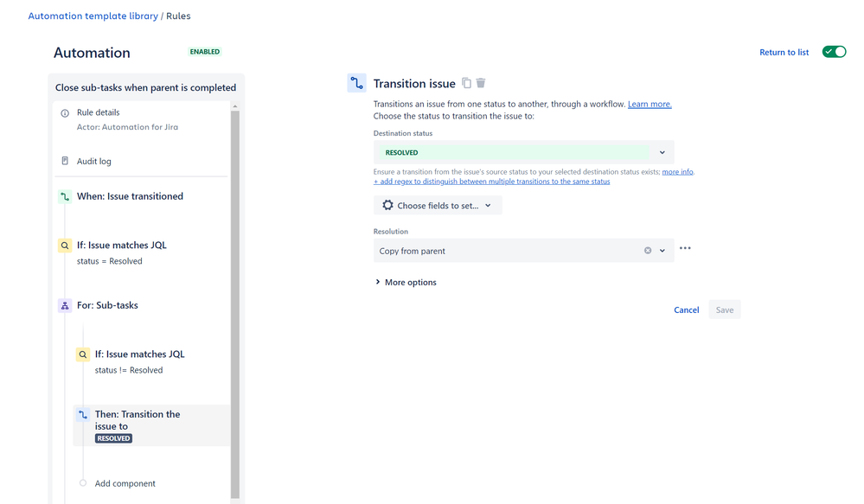The height and width of the screenshot is (504, 864).
Task: Clear the Copy from parent resolution value
Action: (x=648, y=251)
